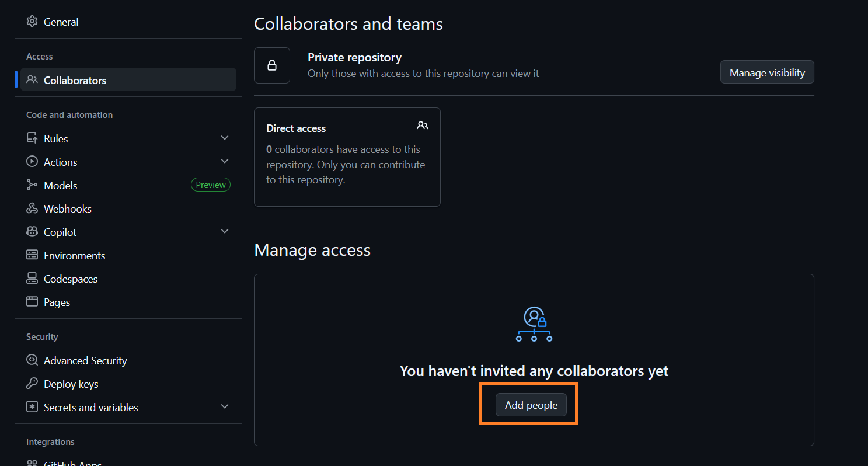Click people icon in Direct access card
Viewport: 868px width, 466px height.
pos(423,126)
